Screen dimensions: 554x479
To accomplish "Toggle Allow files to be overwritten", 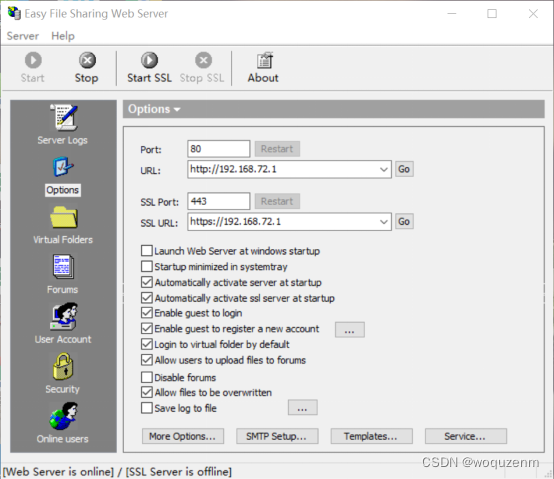I will [147, 392].
